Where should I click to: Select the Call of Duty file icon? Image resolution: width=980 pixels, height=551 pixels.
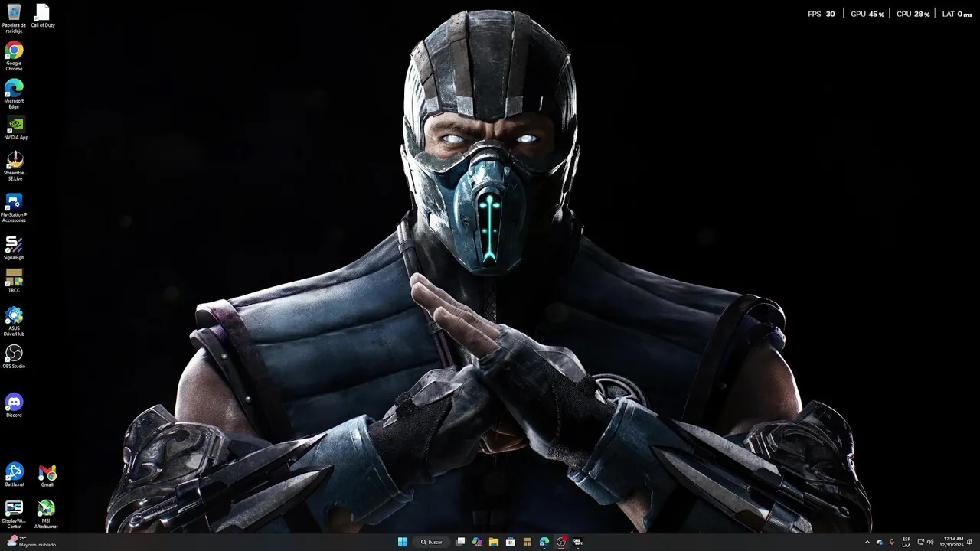43,16
